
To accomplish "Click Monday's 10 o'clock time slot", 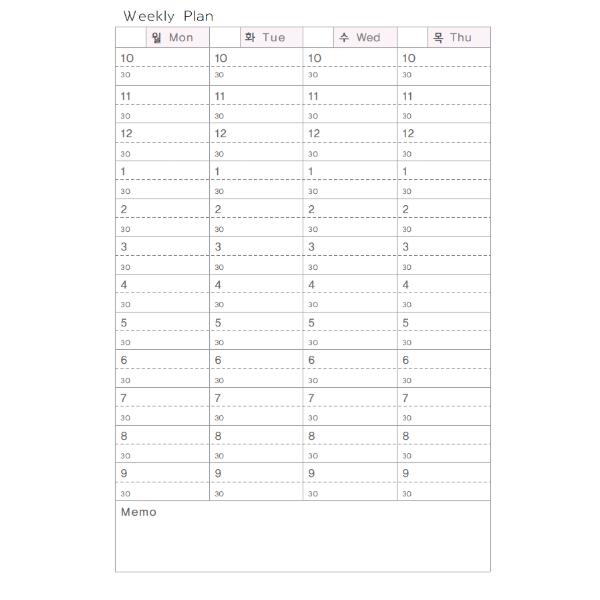I will point(162,58).
